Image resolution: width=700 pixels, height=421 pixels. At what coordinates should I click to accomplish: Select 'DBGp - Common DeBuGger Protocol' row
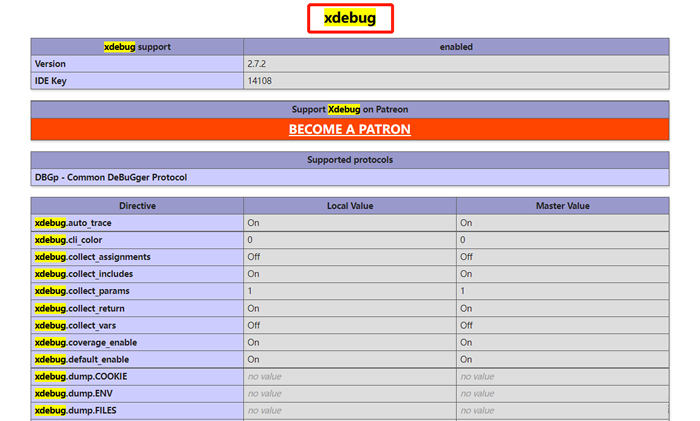pyautogui.click(x=350, y=177)
